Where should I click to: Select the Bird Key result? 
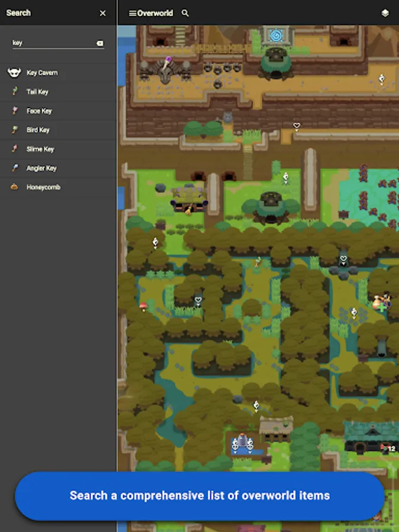tap(58, 129)
